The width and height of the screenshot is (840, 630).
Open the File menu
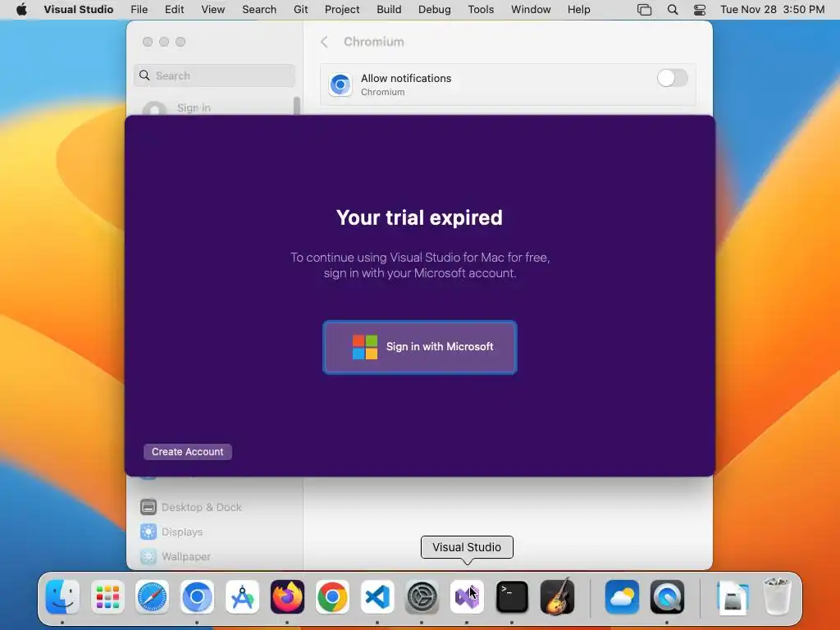[x=139, y=9]
